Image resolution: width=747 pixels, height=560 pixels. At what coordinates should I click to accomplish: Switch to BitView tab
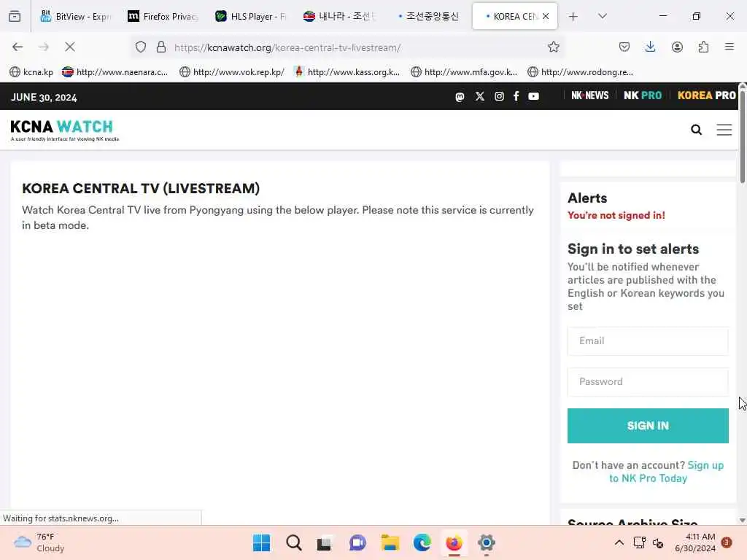pyautogui.click(x=75, y=17)
